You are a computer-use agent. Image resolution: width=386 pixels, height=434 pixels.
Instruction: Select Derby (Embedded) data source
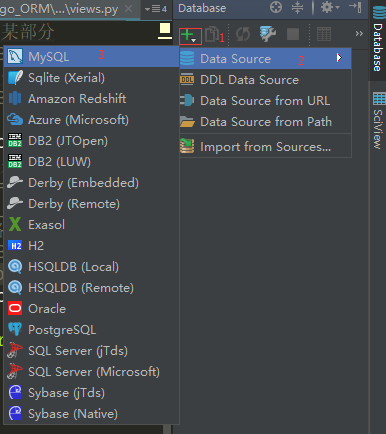92,183
